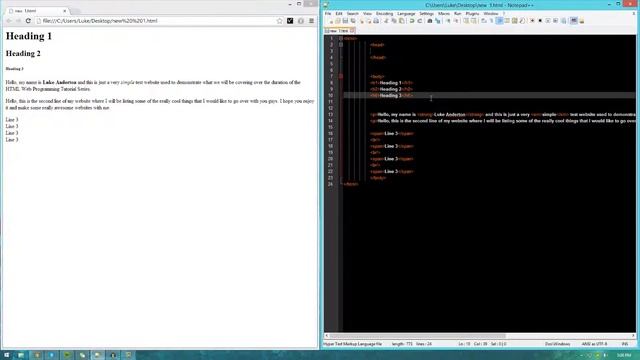The height and width of the screenshot is (360, 640).
Task: Click the Replace toolbar icon
Action: pyautogui.click(x=438, y=20)
